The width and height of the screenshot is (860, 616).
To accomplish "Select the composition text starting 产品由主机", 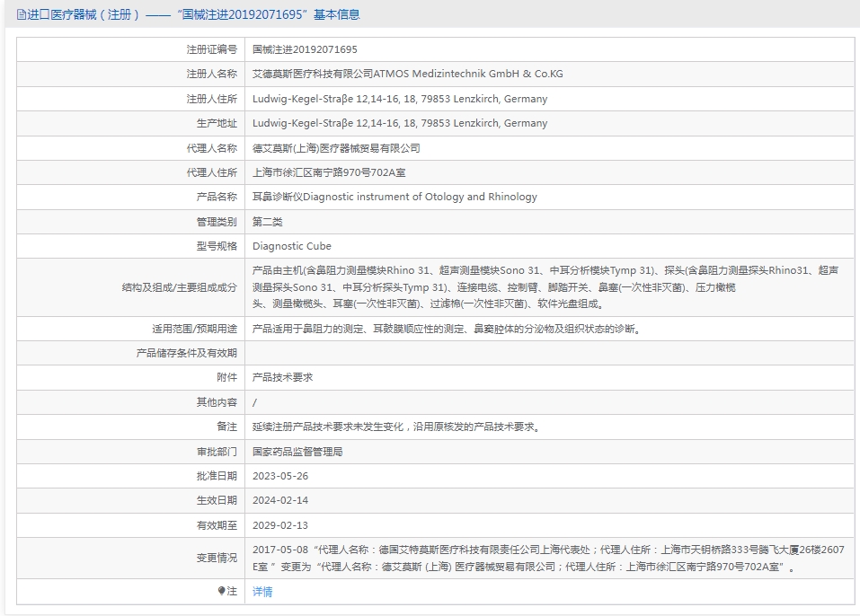I will (545, 286).
